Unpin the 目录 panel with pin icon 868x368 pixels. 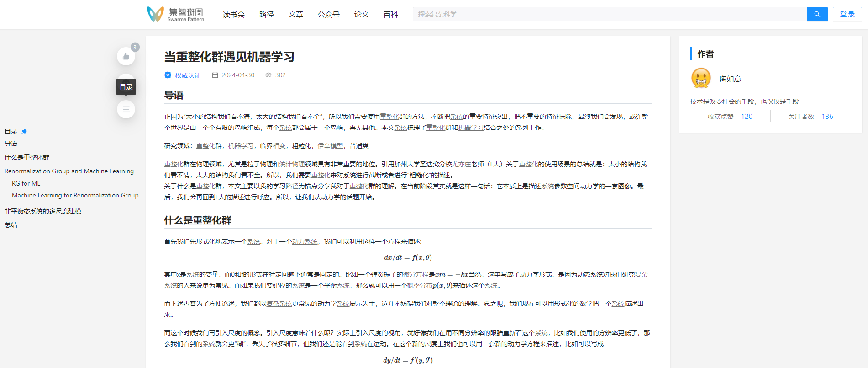point(24,132)
